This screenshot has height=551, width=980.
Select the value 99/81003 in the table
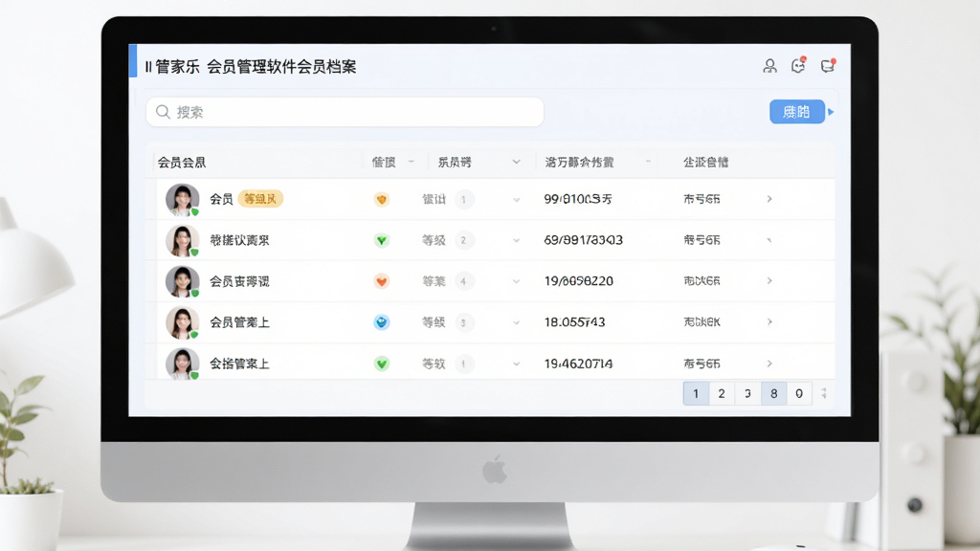coord(578,199)
